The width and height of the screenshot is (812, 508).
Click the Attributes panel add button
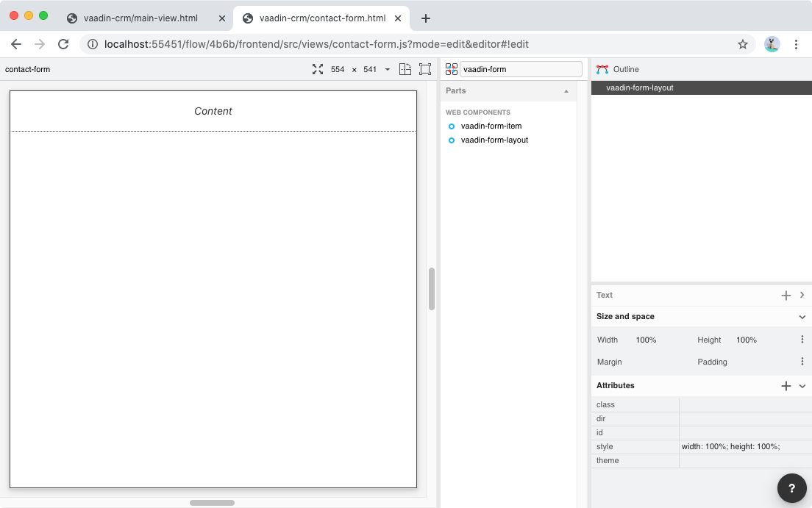786,385
